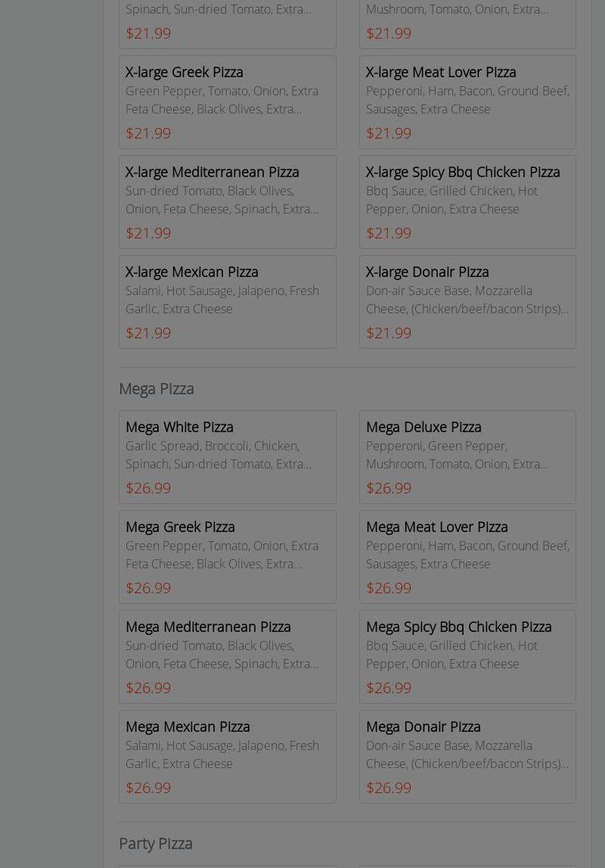Click the $21.99 price under X-large Mexican Pizza
The image size is (605, 868).
148,333
